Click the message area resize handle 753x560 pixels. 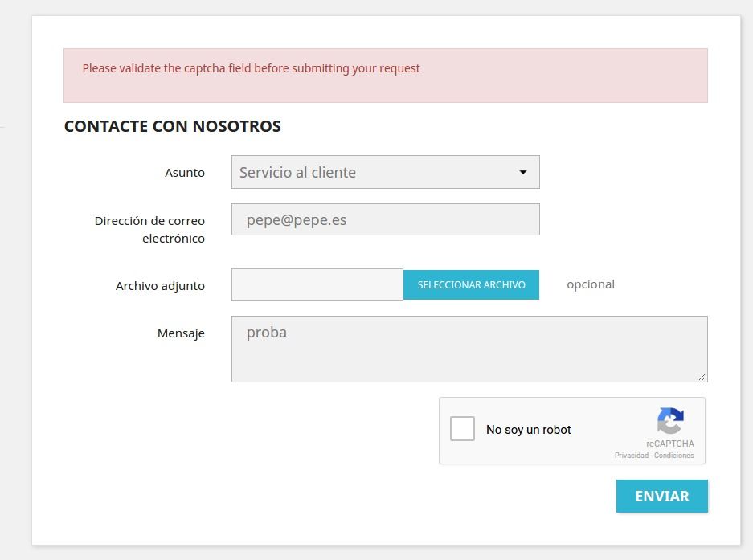coord(702,377)
